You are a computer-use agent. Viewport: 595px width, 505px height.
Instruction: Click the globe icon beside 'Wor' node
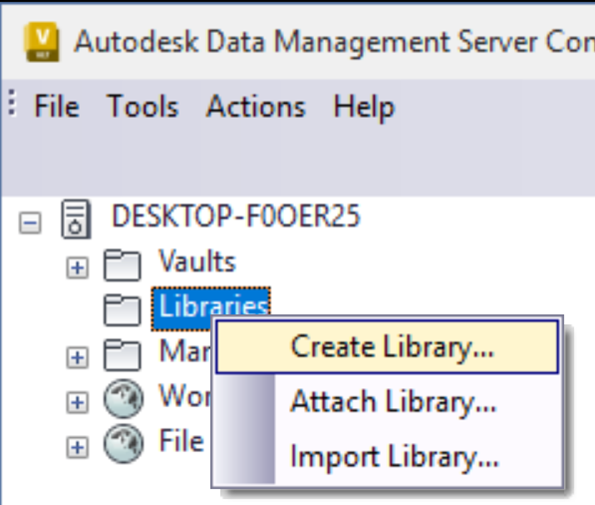(x=123, y=398)
